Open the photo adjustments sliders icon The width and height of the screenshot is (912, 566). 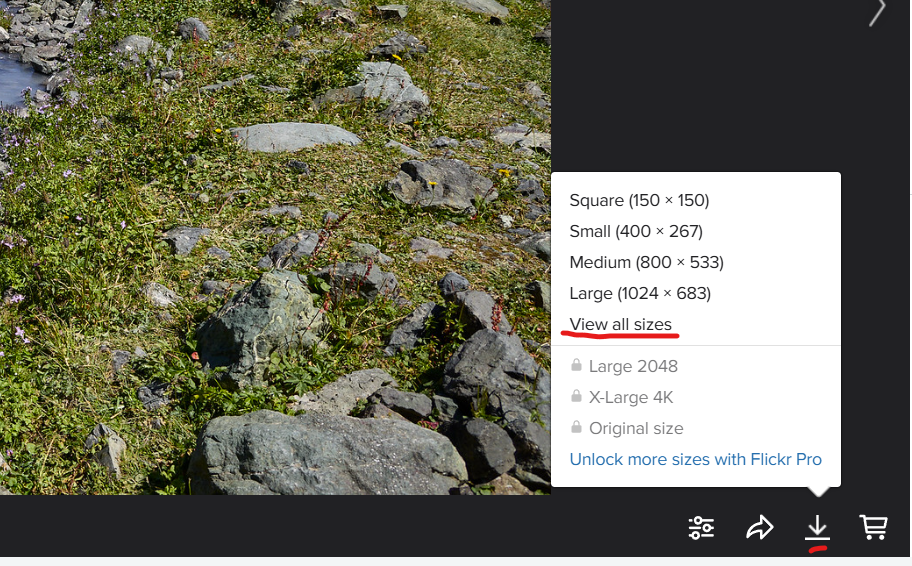click(701, 528)
